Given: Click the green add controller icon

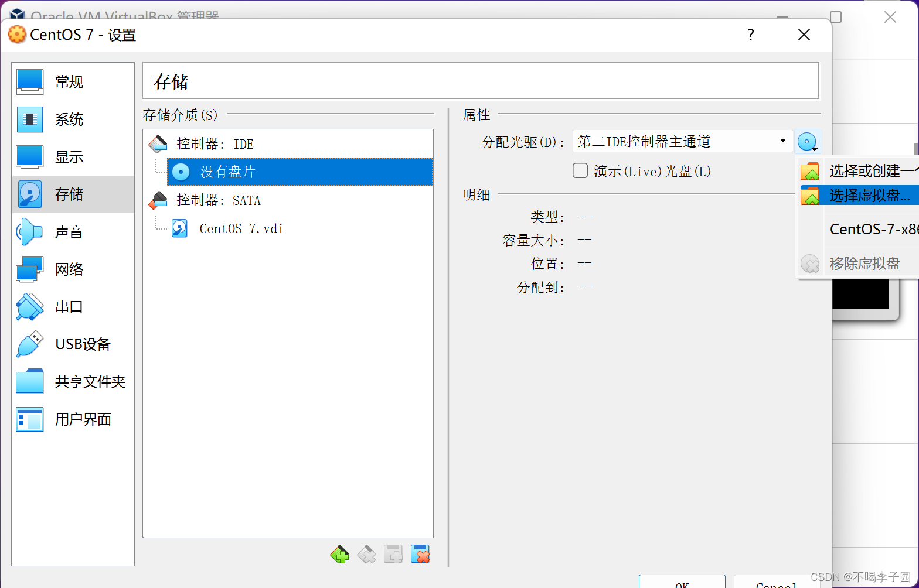Looking at the screenshot, I should click(339, 554).
